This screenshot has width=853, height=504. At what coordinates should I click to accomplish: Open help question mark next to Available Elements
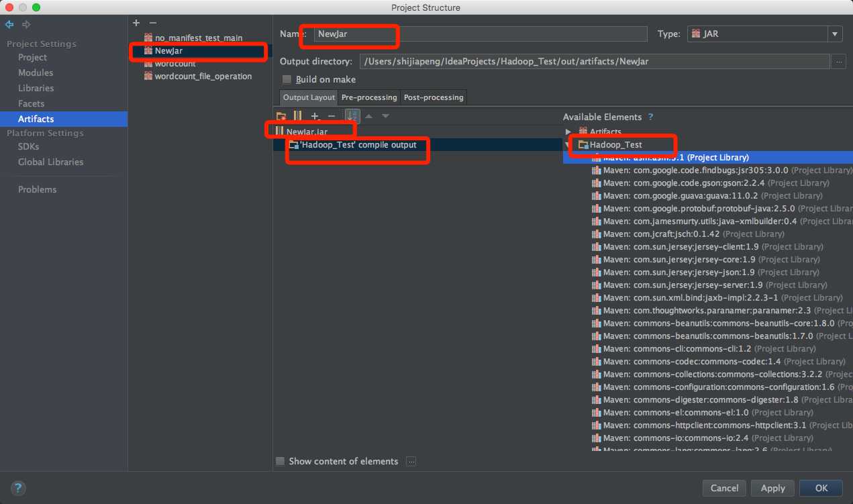tap(650, 117)
